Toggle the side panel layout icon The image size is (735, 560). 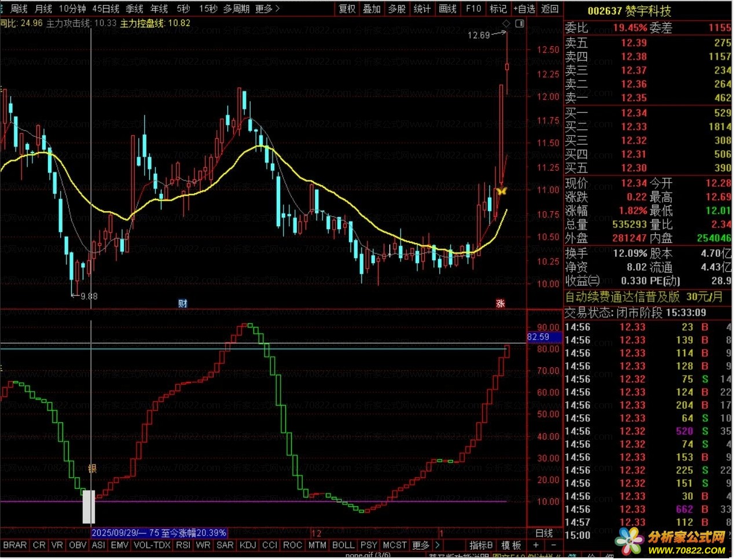520,24
